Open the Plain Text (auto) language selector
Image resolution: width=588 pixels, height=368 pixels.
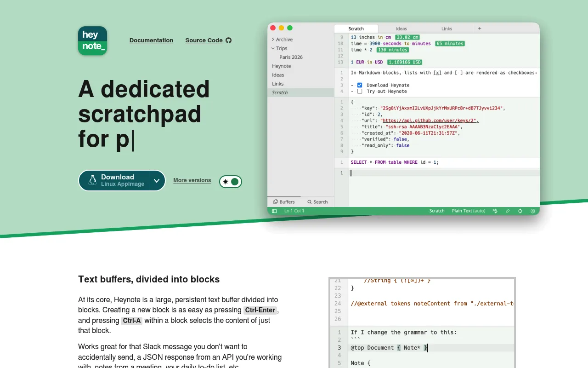469,211
